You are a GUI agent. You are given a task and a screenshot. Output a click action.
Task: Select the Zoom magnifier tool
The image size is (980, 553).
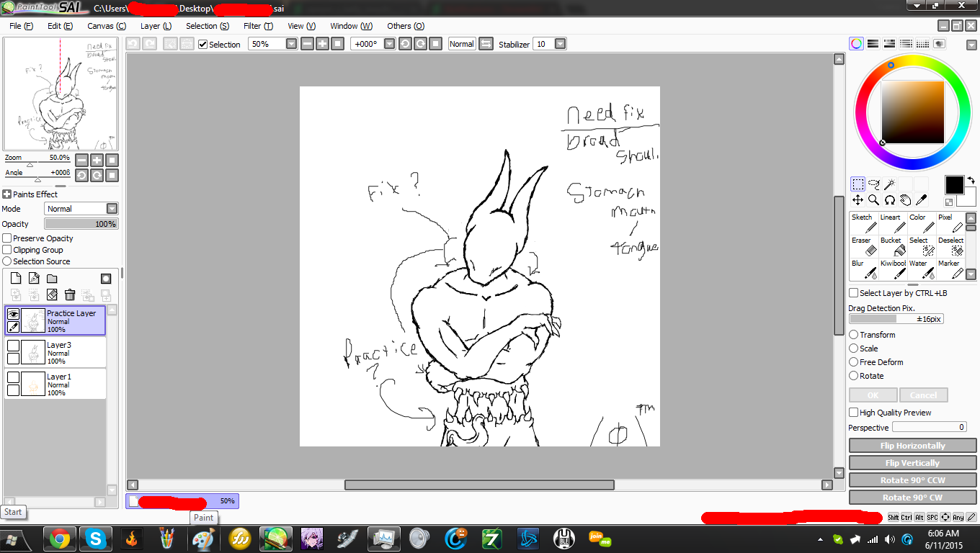[x=873, y=199]
